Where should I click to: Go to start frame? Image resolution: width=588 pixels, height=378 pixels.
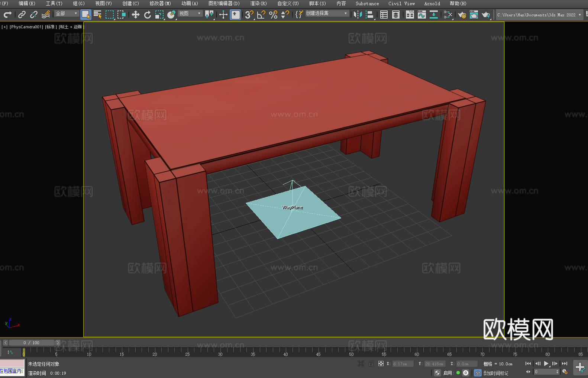click(x=528, y=364)
